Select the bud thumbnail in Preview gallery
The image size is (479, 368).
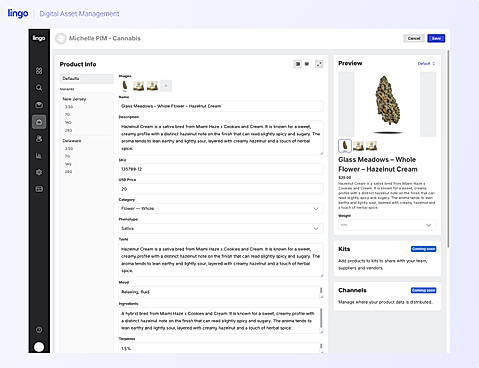pos(345,146)
